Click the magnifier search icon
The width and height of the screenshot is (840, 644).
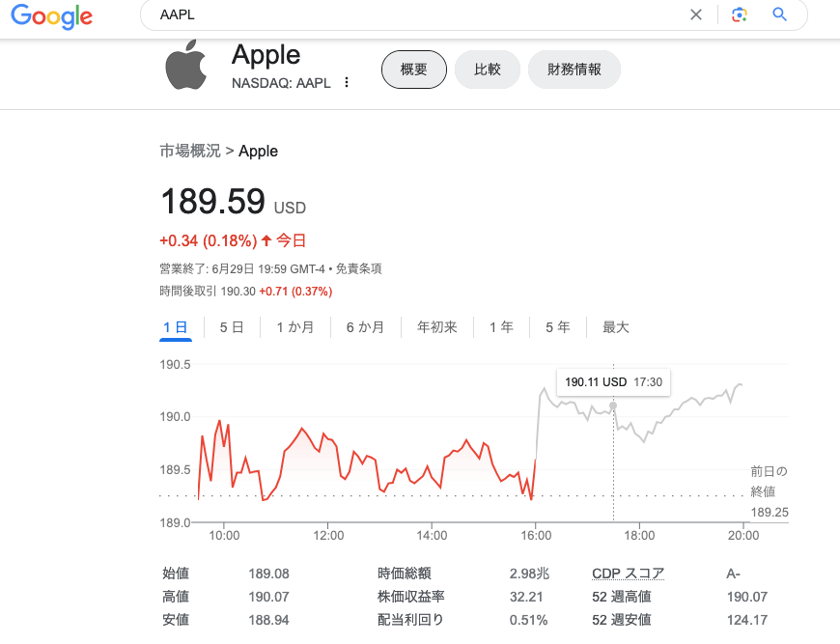(x=780, y=14)
